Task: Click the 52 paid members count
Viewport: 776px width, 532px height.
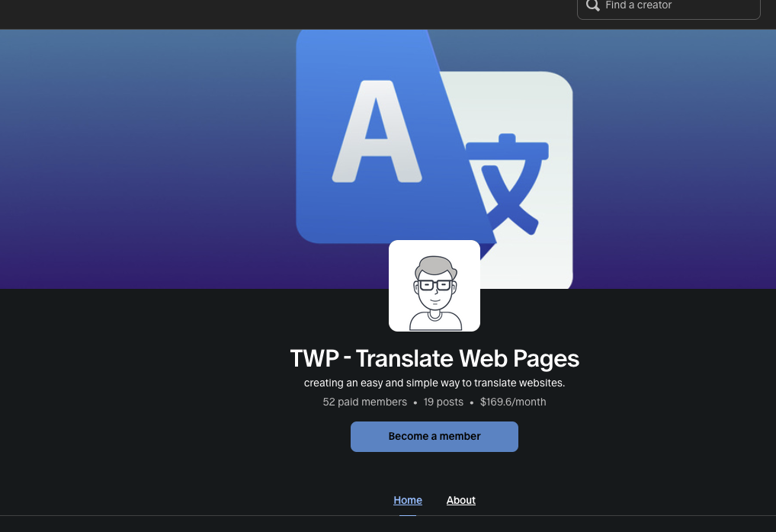Action: (x=364, y=402)
